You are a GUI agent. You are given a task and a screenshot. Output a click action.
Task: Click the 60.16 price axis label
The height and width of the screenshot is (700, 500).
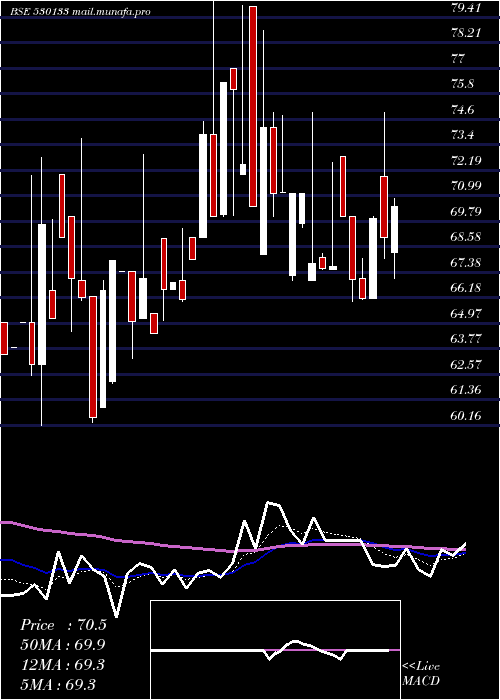point(466,416)
